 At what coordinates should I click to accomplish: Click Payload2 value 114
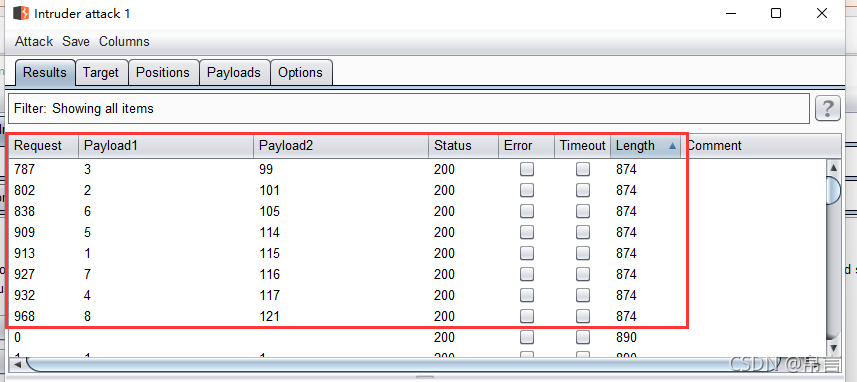click(x=269, y=233)
